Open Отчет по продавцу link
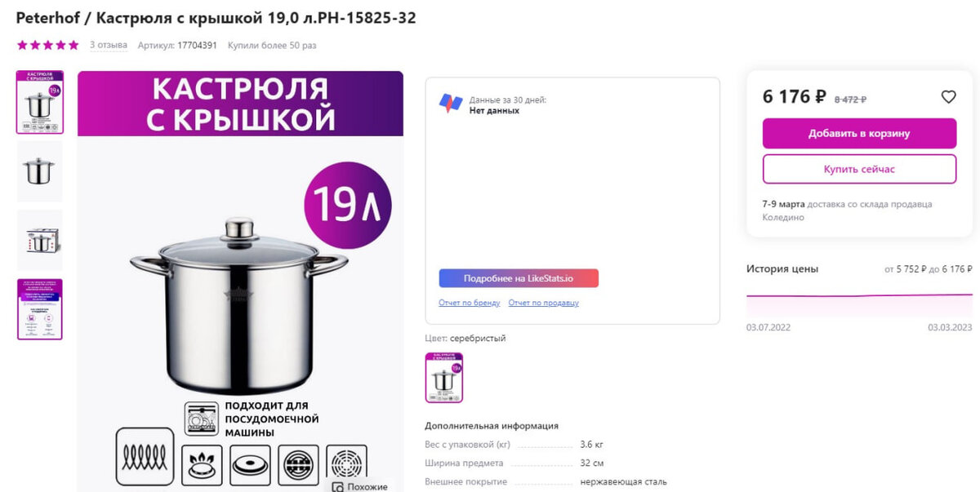Image resolution: width=980 pixels, height=492 pixels. click(x=543, y=303)
